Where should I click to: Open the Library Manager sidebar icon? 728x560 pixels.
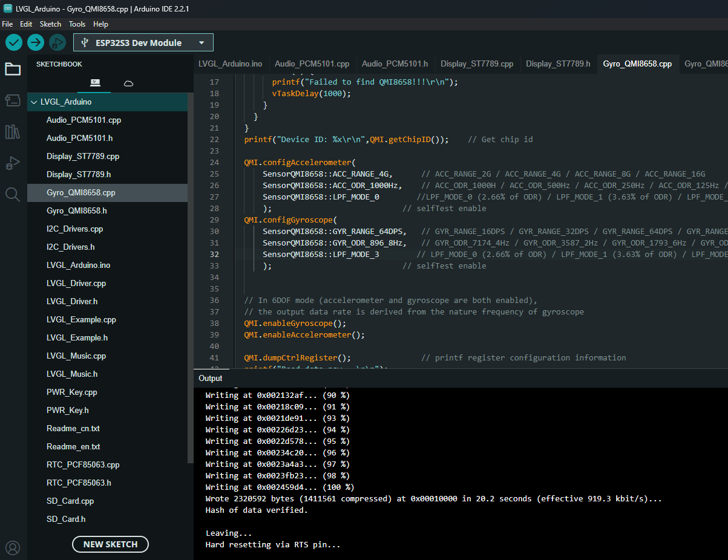point(13,132)
